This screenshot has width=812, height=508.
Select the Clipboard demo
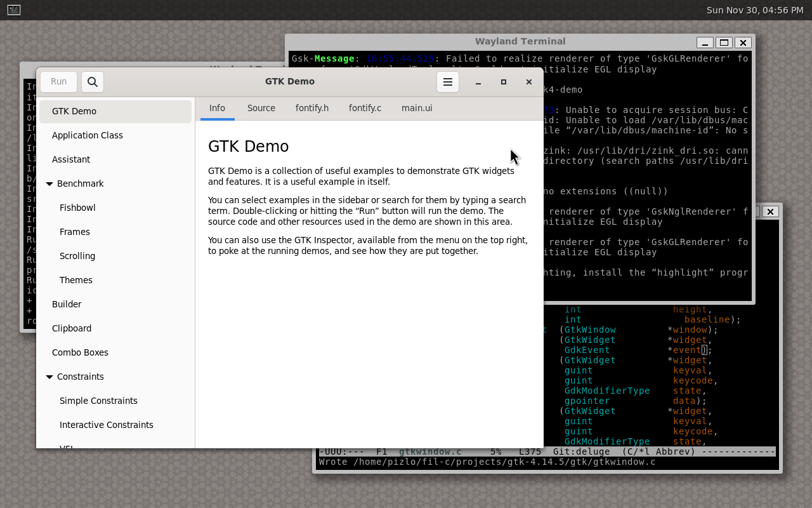[x=72, y=328]
